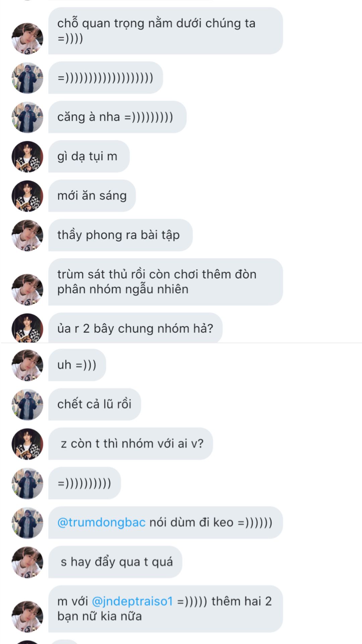The height and width of the screenshot is (644, 362).
Task: Tap avatar beside 'mới ăn sáng' message
Action: click(27, 196)
